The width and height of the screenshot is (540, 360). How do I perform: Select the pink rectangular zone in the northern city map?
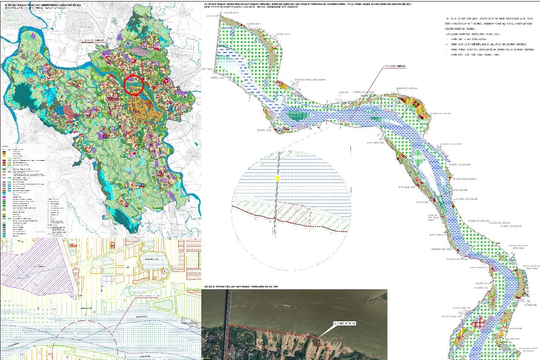point(138,52)
